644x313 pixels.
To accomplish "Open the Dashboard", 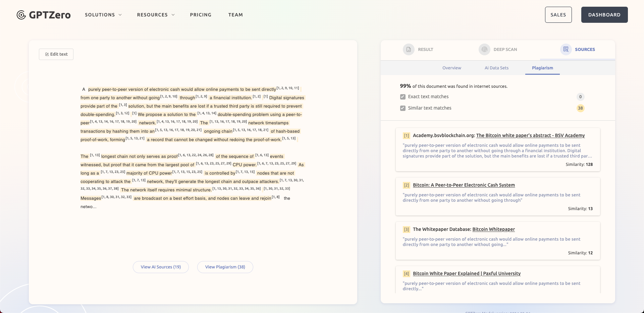I will point(604,15).
